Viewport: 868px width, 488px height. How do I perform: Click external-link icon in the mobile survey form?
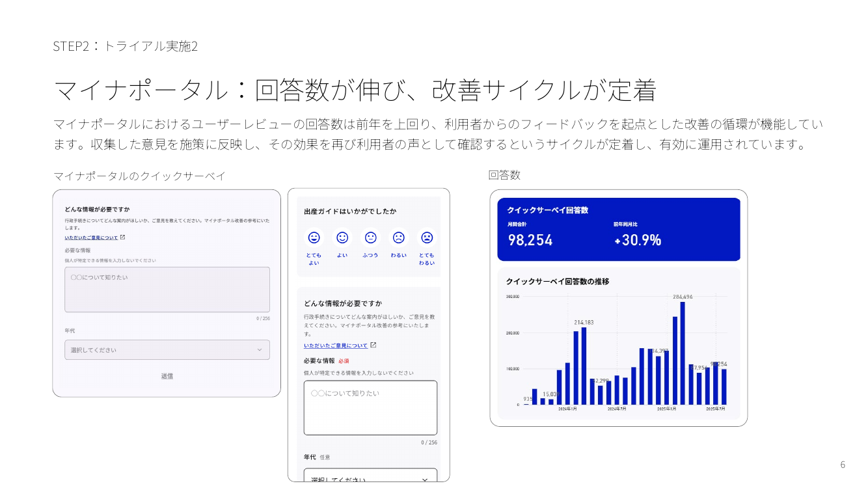pyautogui.click(x=373, y=346)
